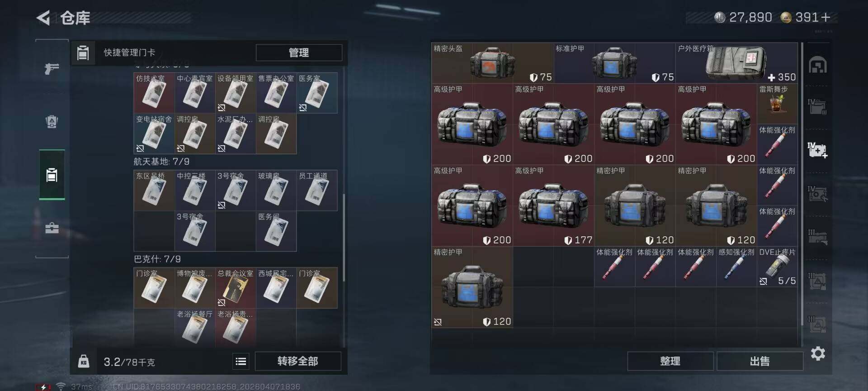The image size is (868, 391).
Task: Open the safe storage box icon at the top right
Action: [x=818, y=65]
